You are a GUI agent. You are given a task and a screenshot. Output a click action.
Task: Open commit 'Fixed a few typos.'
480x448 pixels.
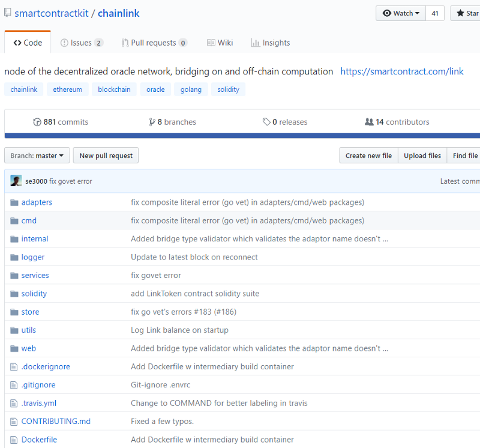[162, 422]
